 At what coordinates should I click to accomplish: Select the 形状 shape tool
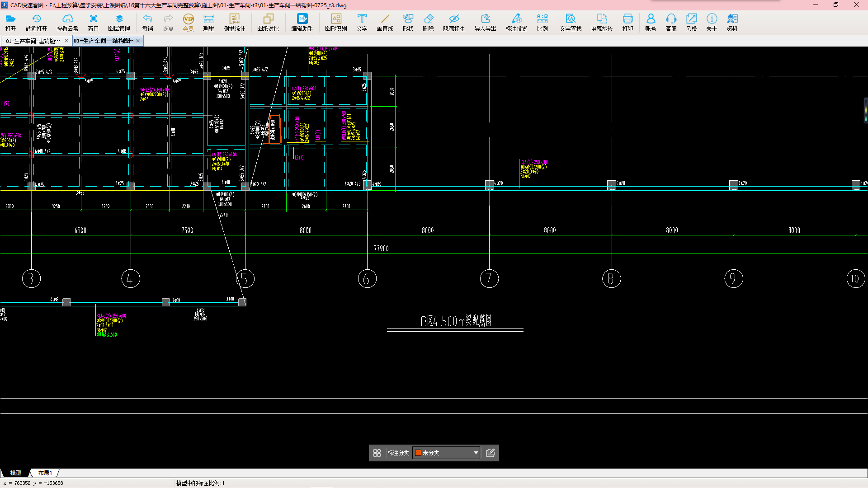408,22
